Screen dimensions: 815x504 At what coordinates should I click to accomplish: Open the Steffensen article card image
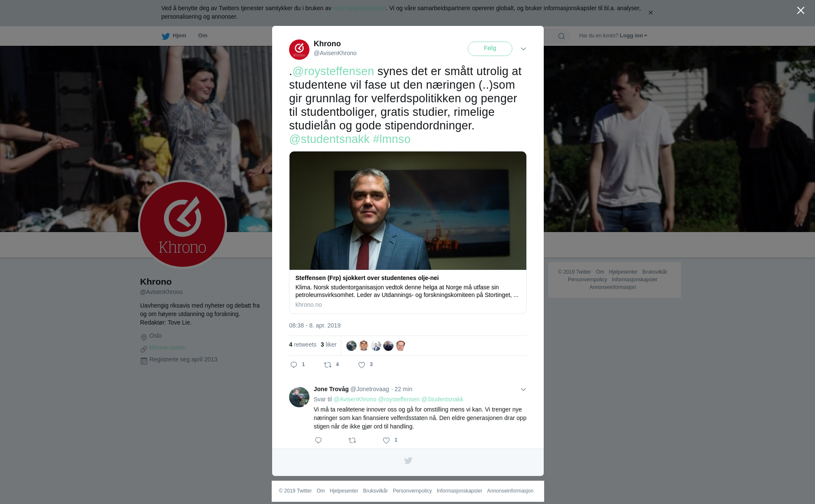(x=408, y=211)
